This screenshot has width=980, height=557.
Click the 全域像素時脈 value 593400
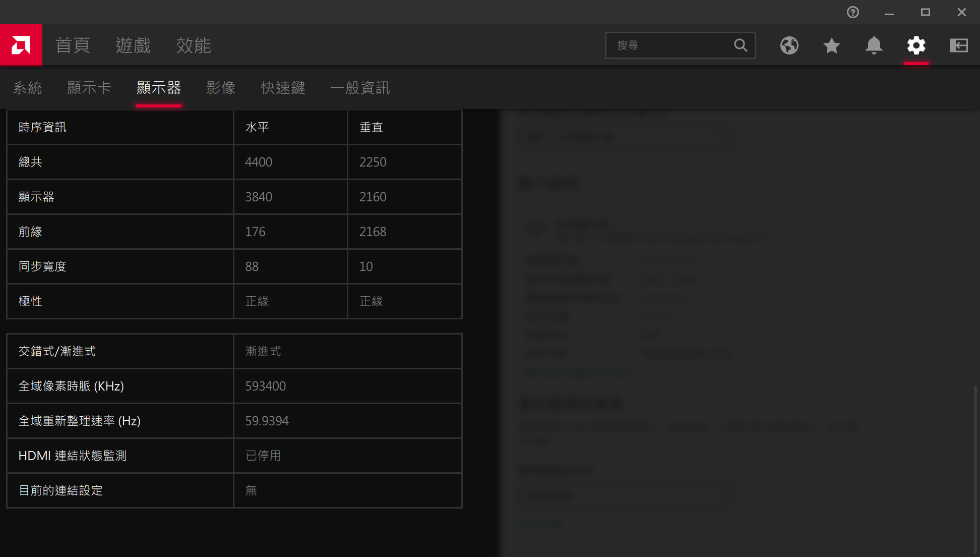(266, 386)
